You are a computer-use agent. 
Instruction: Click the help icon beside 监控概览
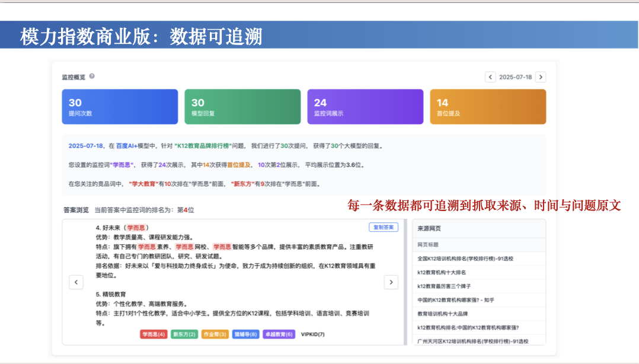pyautogui.click(x=92, y=76)
